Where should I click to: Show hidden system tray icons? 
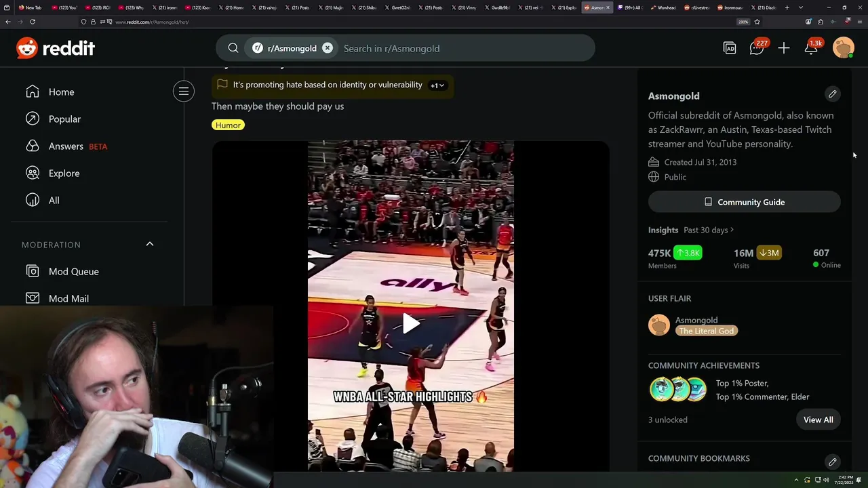pyautogui.click(x=797, y=479)
